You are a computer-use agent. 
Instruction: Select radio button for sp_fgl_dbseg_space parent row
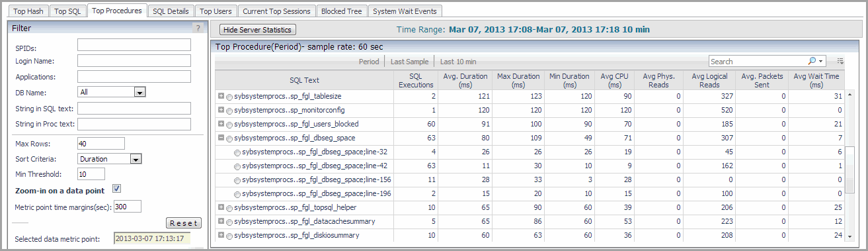pos(229,139)
